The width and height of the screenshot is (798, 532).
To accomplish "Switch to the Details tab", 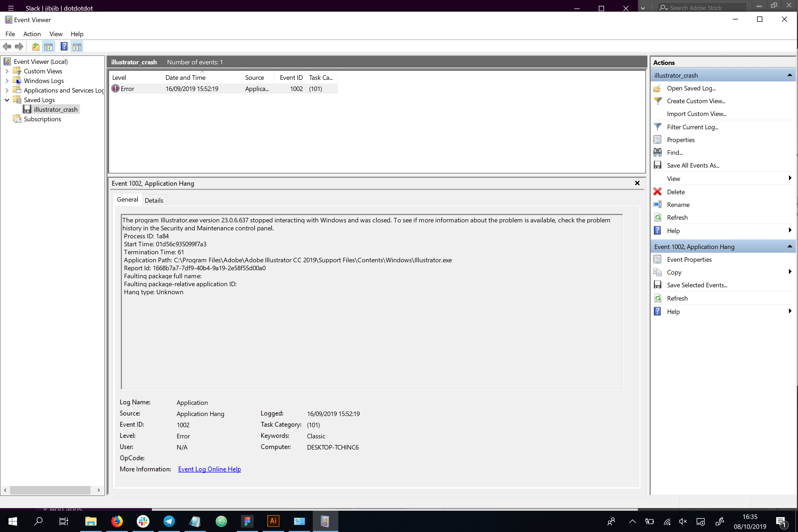I will (x=154, y=200).
